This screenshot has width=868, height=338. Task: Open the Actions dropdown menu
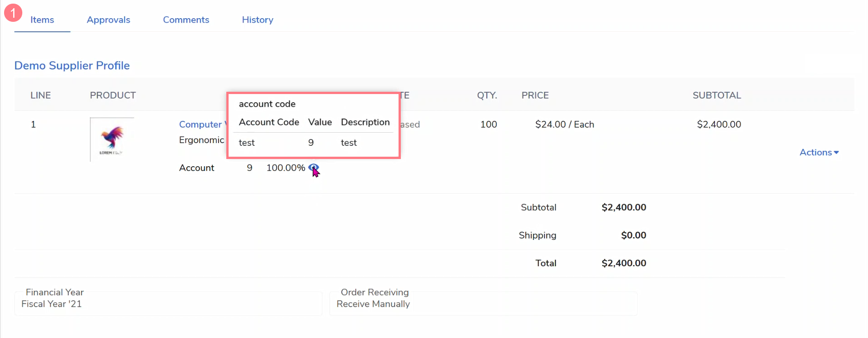(819, 153)
